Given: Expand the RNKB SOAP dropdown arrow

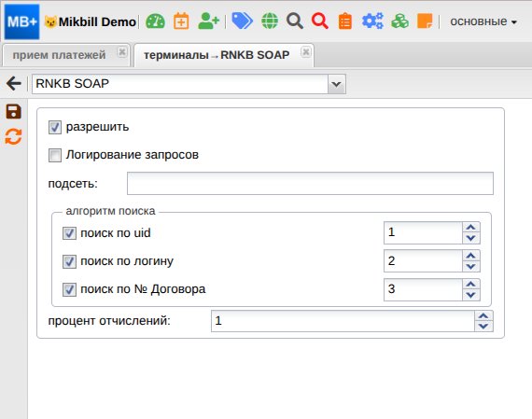Looking at the screenshot, I should coord(337,84).
